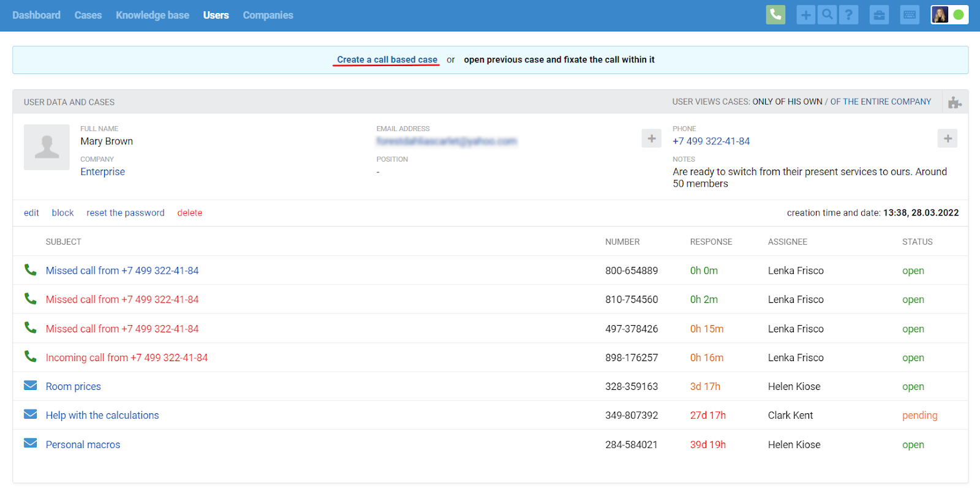
Task: Click response time 3d 17h
Action: tap(705, 386)
